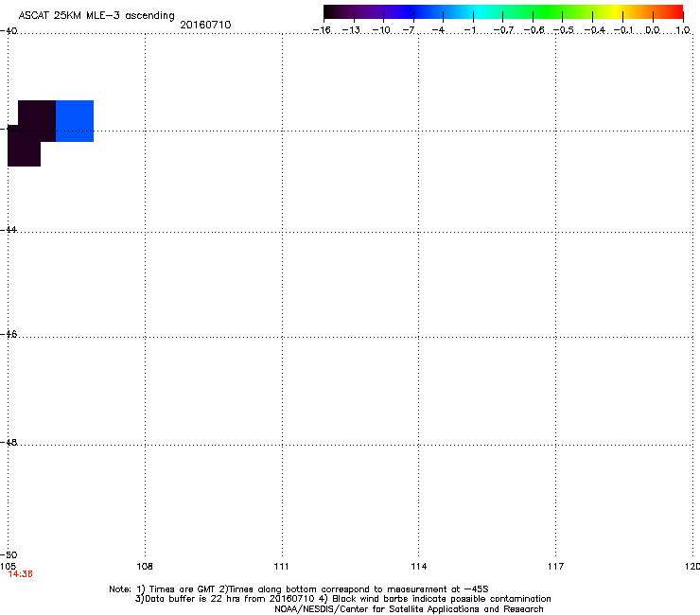Click the "-13" label on the color scale
Image resolution: width=700 pixels, height=615 pixels.
[x=351, y=30]
